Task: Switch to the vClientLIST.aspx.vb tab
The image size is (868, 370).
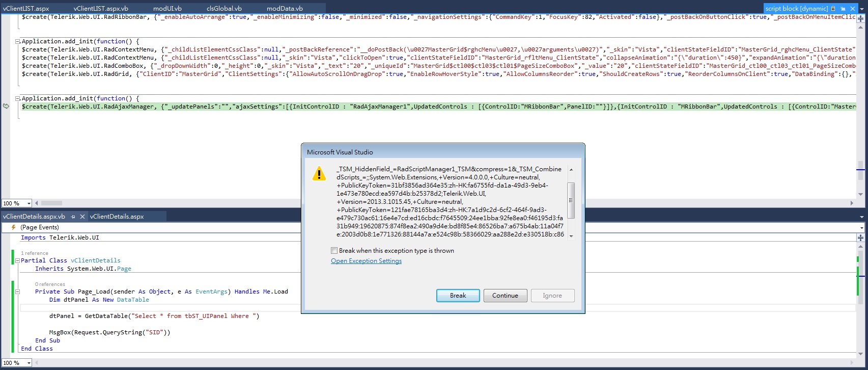Action: [x=101, y=9]
